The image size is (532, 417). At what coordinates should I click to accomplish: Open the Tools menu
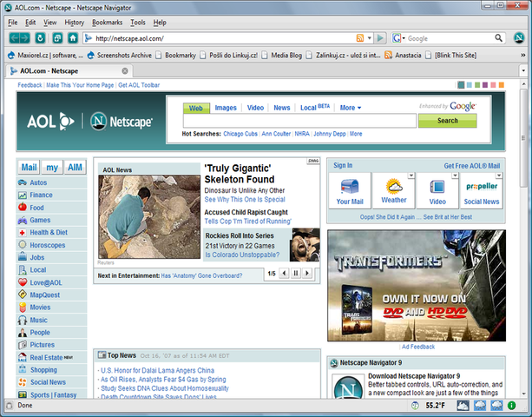138,23
